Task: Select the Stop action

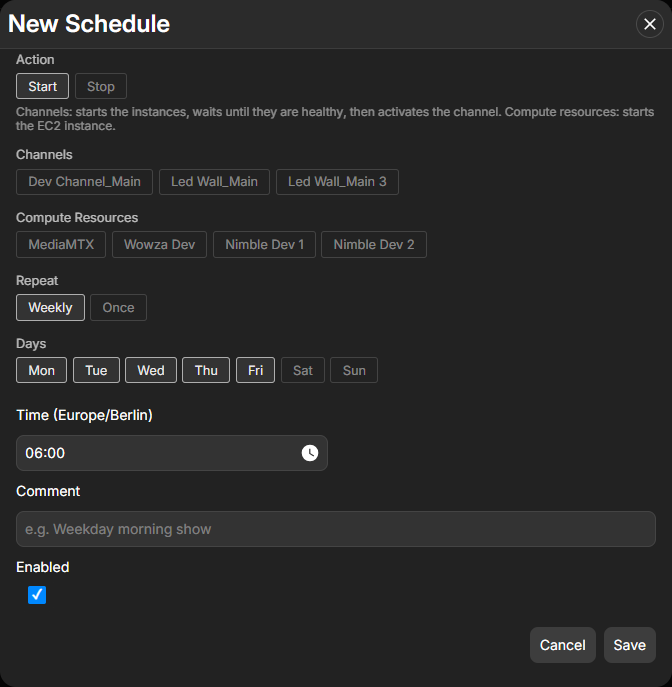Action: click(x=101, y=86)
